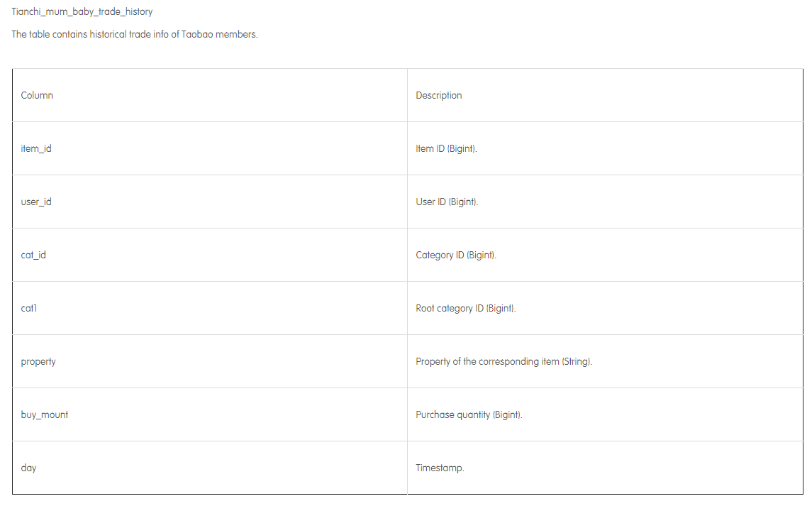Screen dimensions: 812x506
Task: Select the Description header cell
Action: pos(605,95)
